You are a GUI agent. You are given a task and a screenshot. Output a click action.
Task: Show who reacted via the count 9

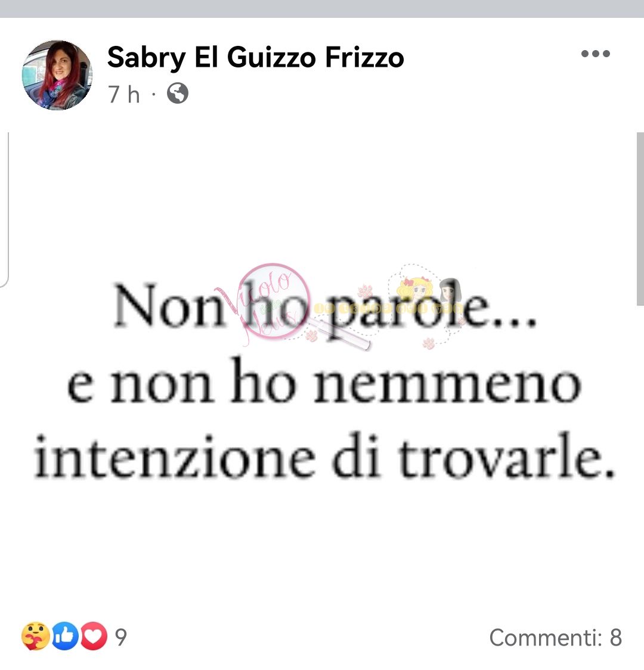[121, 637]
